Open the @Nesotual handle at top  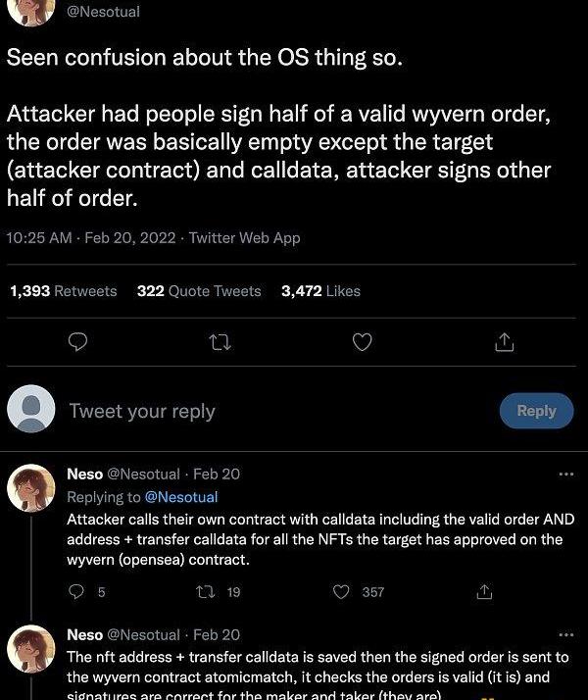(x=103, y=12)
